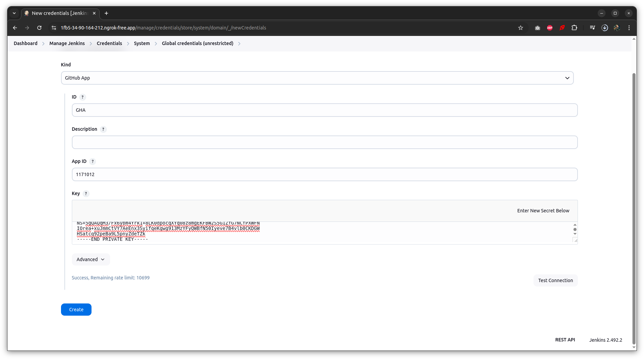Image resolution: width=644 pixels, height=359 pixels.
Task: Open site information icon in address bar
Action: [54, 28]
